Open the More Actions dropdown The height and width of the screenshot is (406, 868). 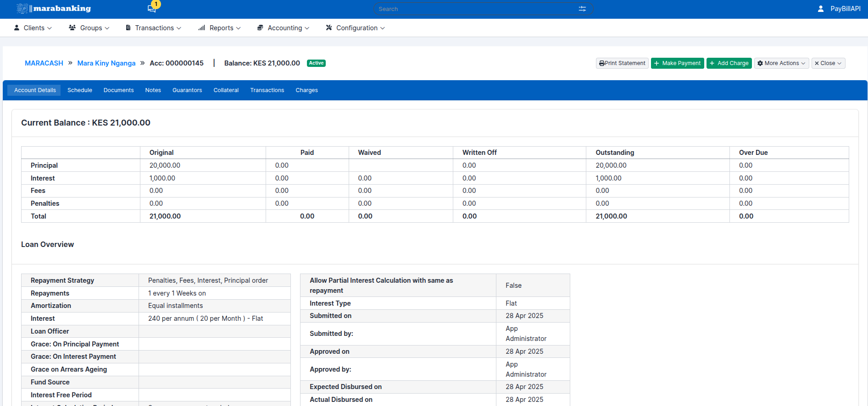781,63
